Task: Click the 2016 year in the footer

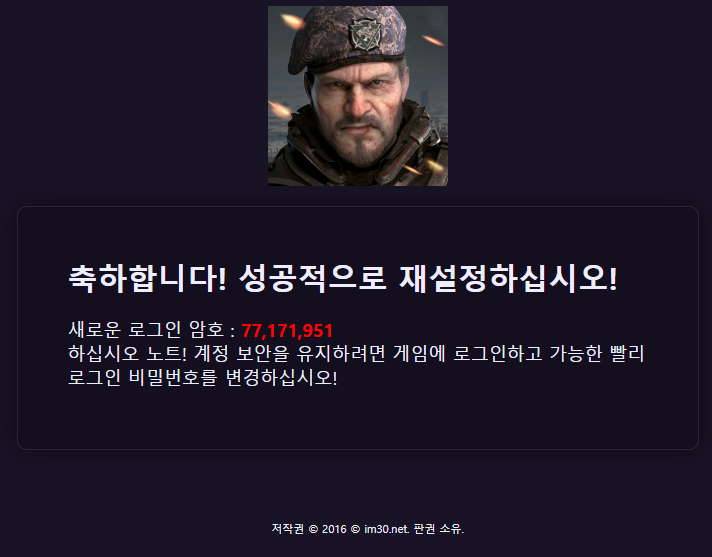Action: 334,529
